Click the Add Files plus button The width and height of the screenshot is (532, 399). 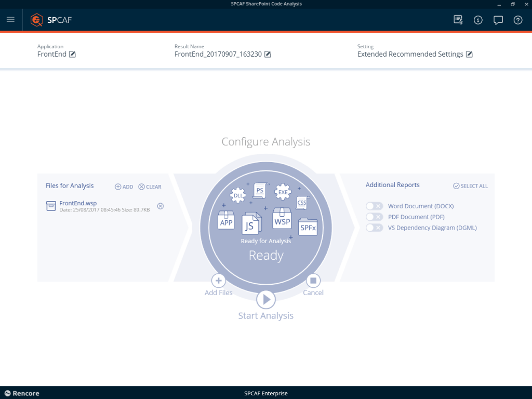point(219,281)
